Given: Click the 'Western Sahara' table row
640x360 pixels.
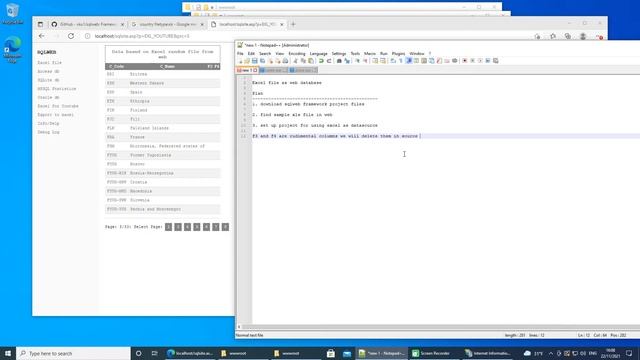Looking at the screenshot, I should click(x=162, y=83).
